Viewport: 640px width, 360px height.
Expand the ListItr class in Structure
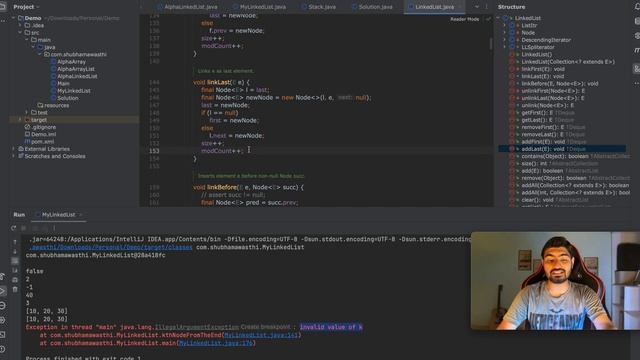tap(505, 25)
